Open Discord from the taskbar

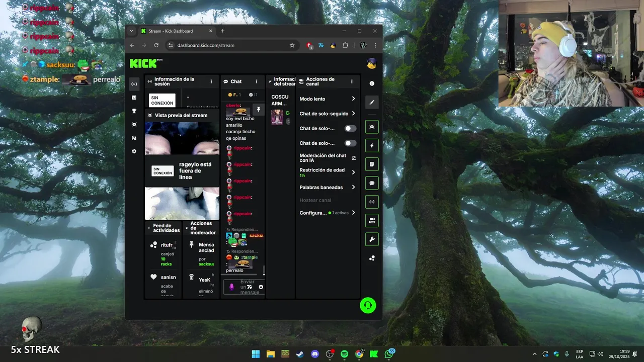pyautogui.click(x=315, y=354)
